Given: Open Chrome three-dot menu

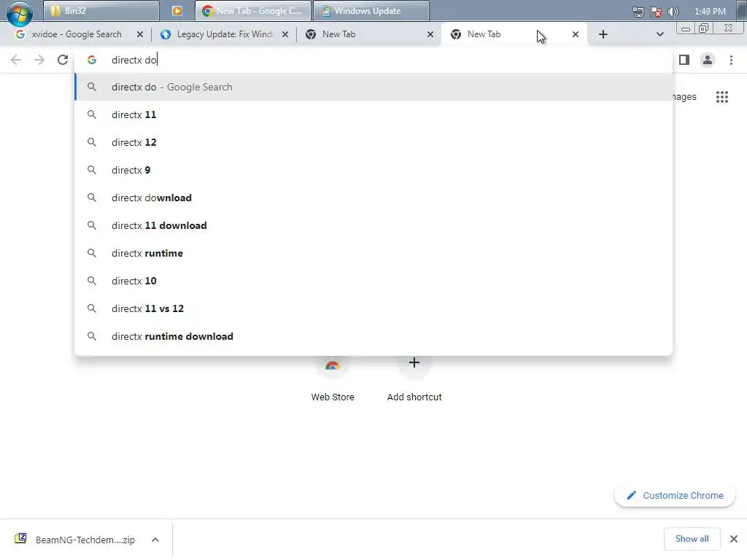Looking at the screenshot, I should (x=731, y=60).
